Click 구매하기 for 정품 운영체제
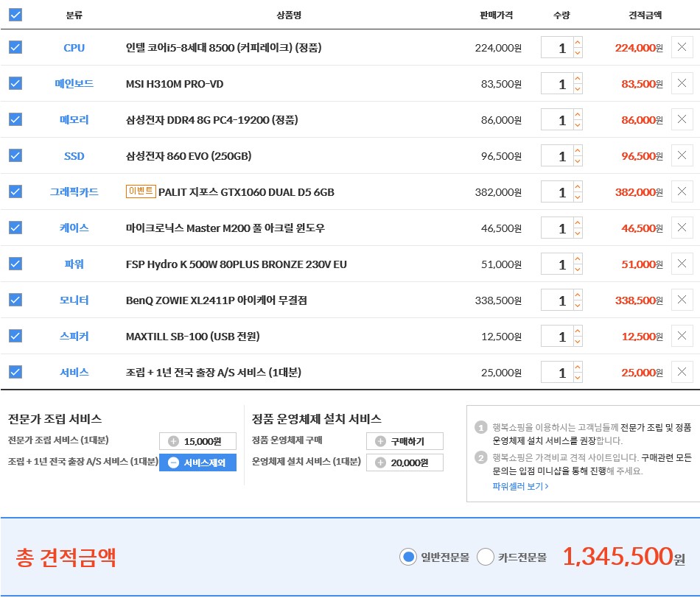700x598 pixels. coord(405,441)
